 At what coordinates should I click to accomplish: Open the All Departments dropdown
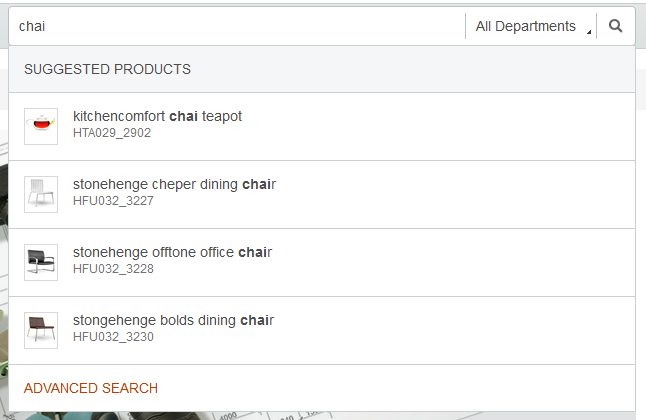tap(531, 26)
